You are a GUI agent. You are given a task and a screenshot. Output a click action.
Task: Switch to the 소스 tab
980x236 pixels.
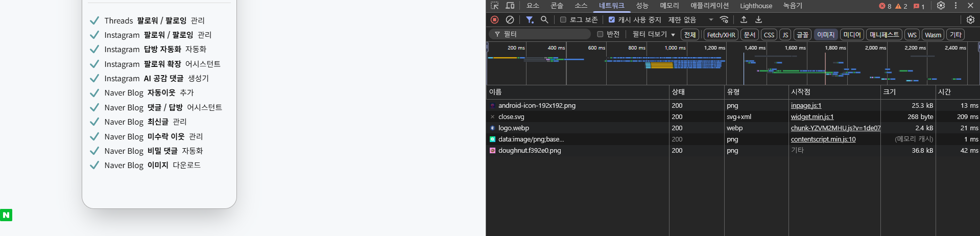tap(581, 6)
